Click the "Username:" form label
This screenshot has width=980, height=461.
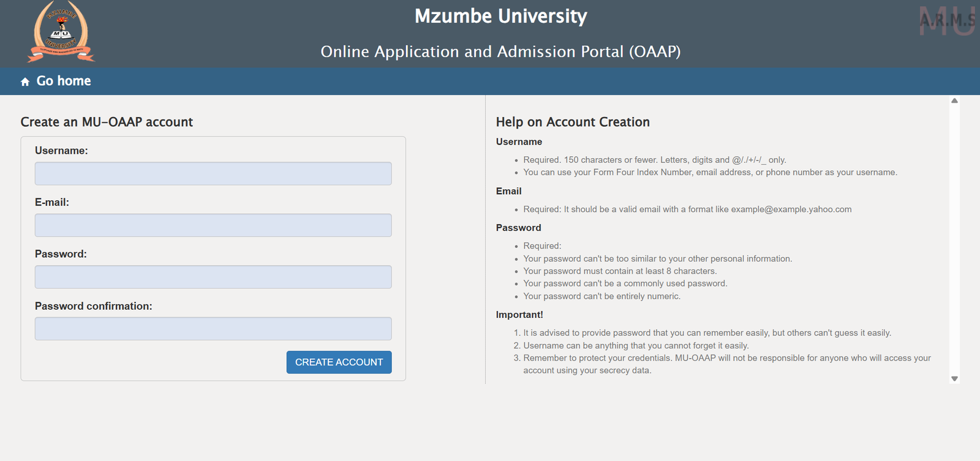(61, 151)
